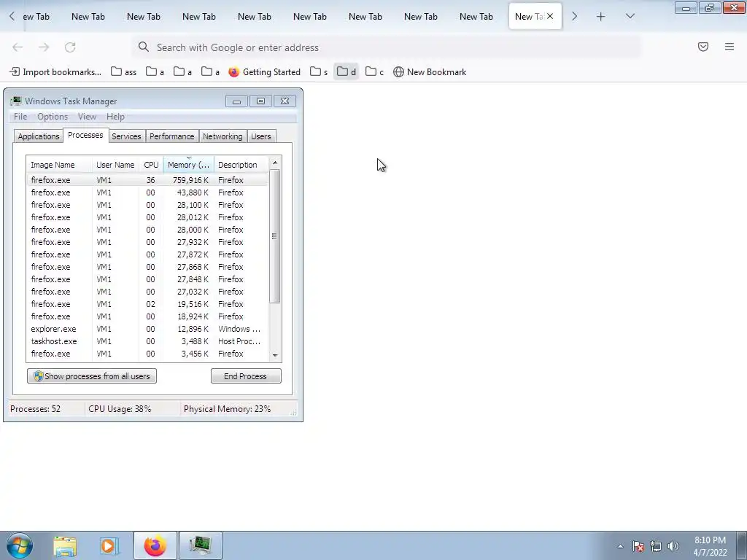
Task: Open Windows Explorer from taskbar
Action: (65, 546)
